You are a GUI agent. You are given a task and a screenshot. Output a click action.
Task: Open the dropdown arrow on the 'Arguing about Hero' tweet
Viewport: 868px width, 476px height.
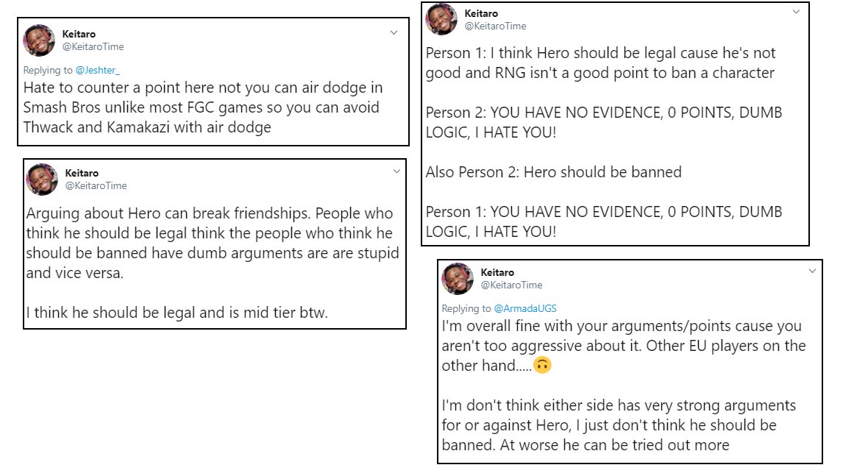[397, 171]
